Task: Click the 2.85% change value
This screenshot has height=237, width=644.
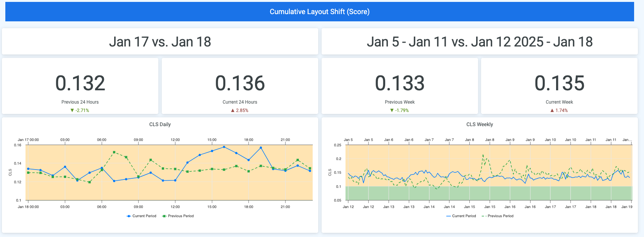Action: (x=242, y=110)
